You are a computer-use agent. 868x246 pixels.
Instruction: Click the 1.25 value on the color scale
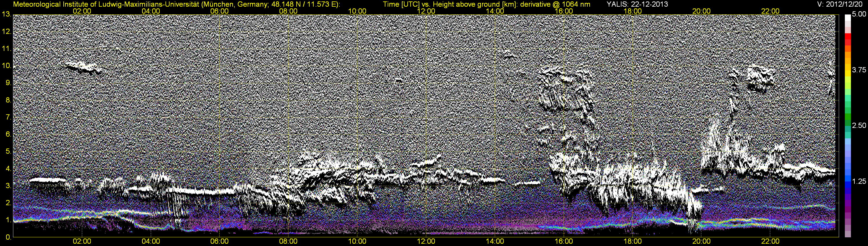coord(859,181)
